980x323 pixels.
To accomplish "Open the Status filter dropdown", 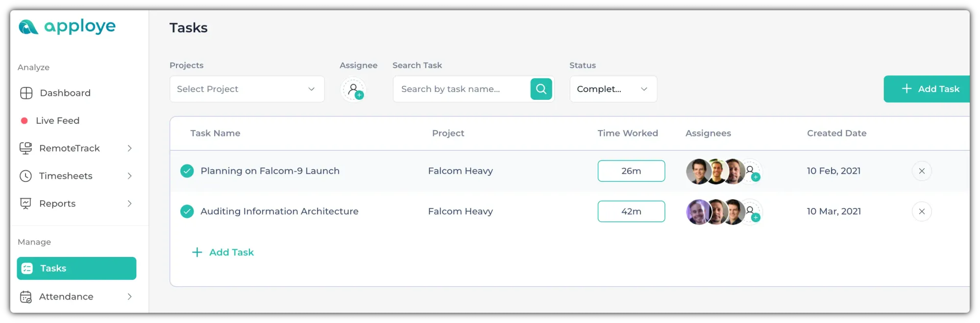I will coord(612,89).
